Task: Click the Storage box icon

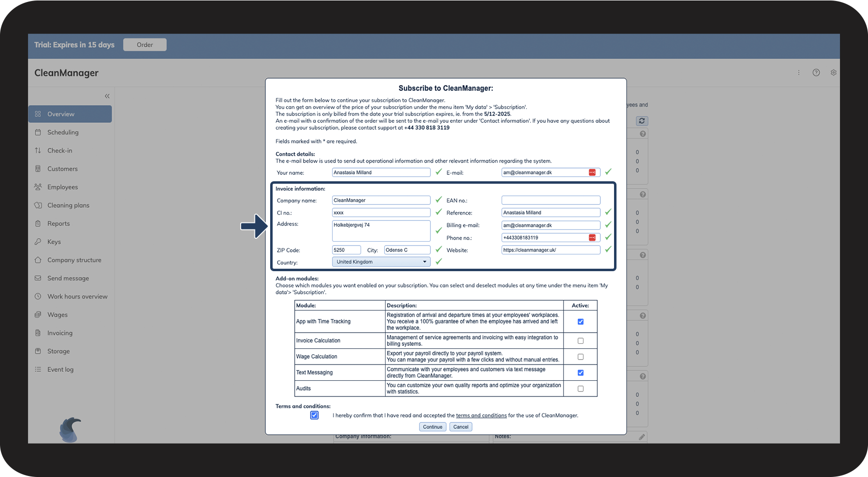Action: click(38, 351)
